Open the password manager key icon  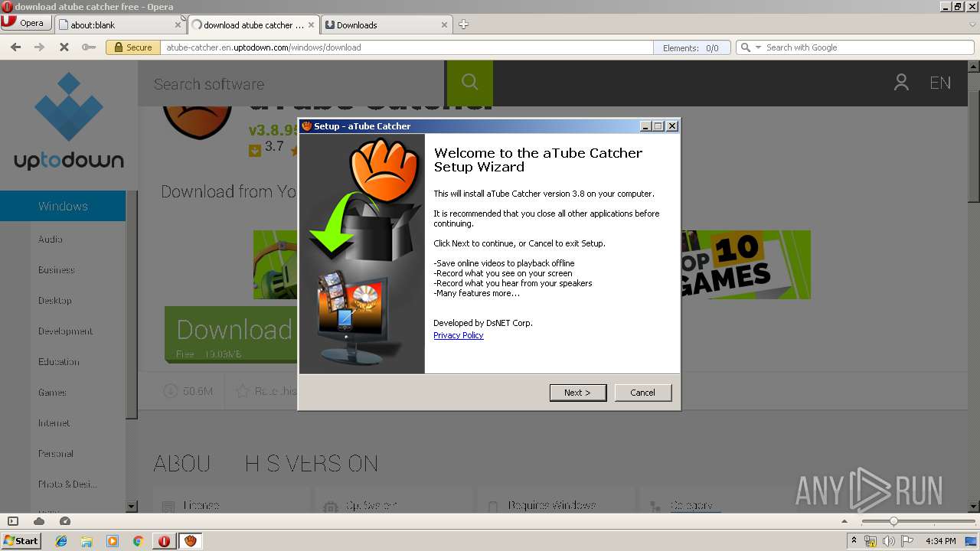89,47
